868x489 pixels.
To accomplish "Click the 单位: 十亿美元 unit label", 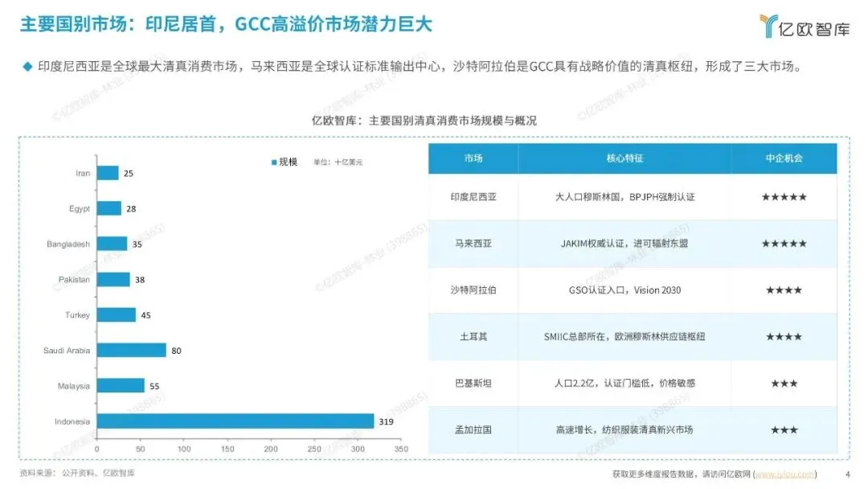I will [x=338, y=162].
